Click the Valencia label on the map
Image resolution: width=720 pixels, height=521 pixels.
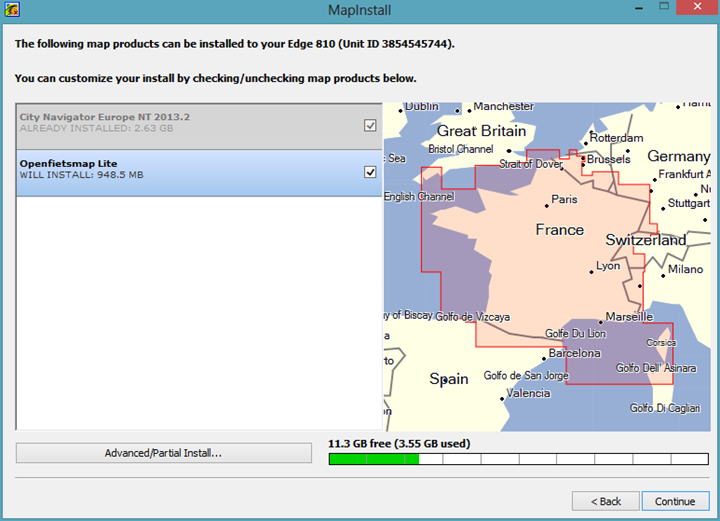[528, 393]
